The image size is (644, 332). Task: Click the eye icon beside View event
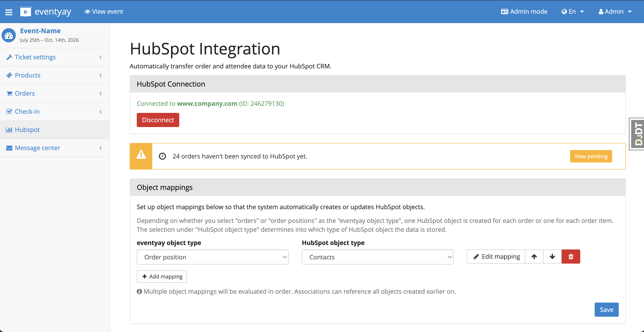pos(87,12)
